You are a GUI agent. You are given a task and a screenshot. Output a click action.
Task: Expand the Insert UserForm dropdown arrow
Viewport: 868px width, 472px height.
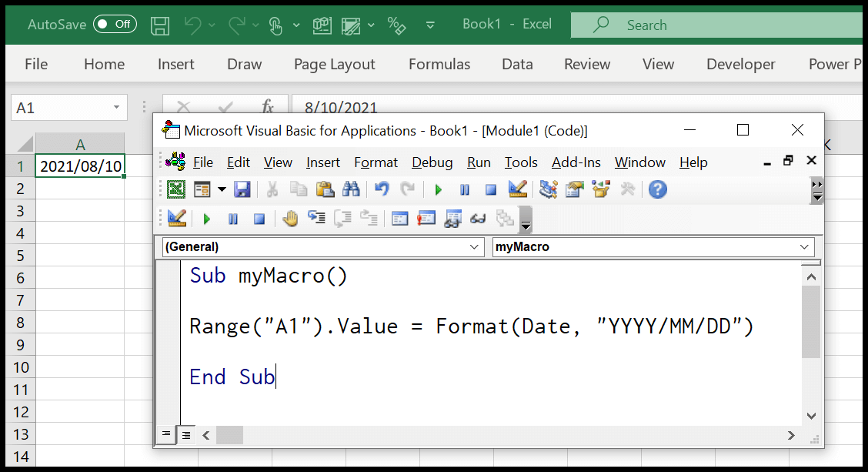tap(222, 189)
